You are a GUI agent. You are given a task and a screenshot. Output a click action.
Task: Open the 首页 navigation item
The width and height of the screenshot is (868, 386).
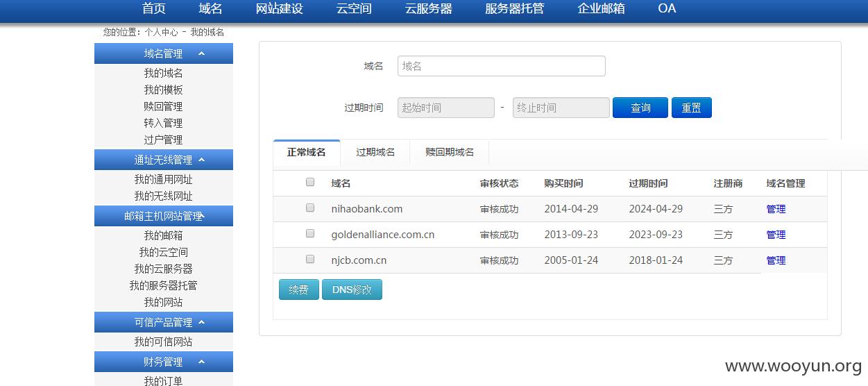(x=153, y=8)
